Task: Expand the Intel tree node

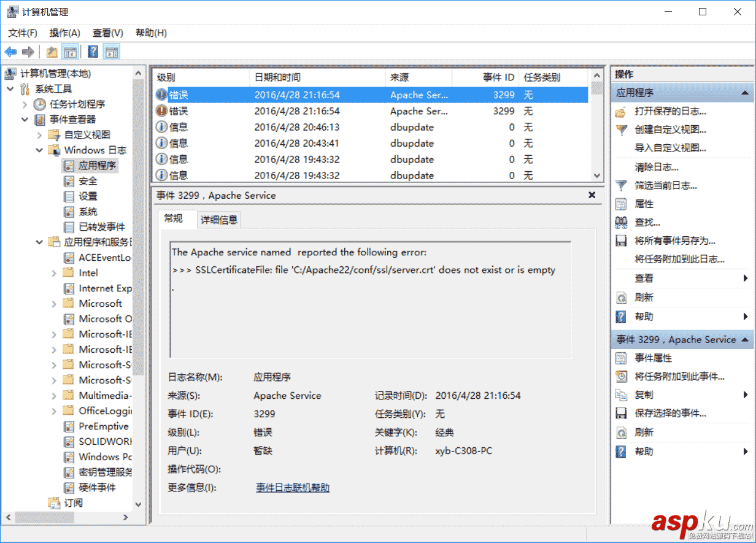Action: pyautogui.click(x=54, y=273)
